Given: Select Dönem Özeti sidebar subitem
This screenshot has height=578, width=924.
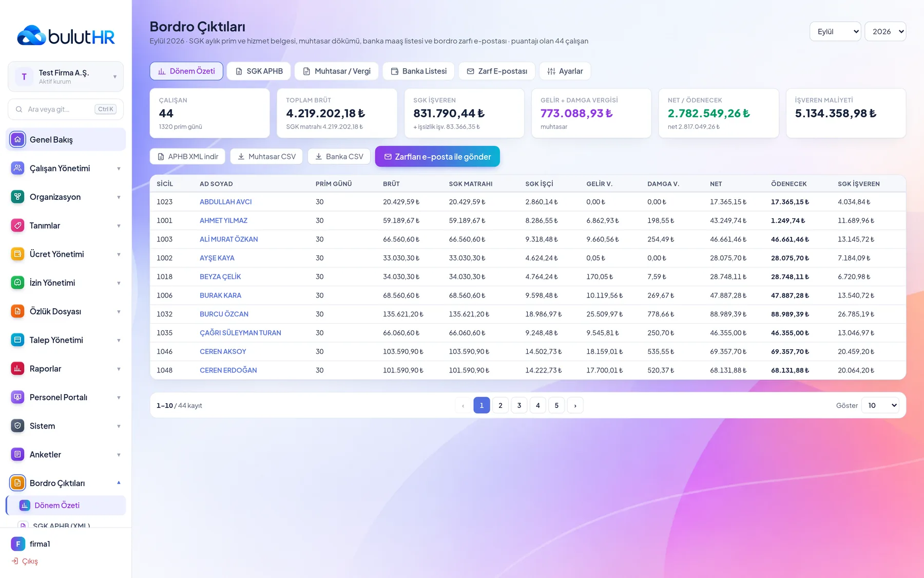Looking at the screenshot, I should click(x=66, y=505).
